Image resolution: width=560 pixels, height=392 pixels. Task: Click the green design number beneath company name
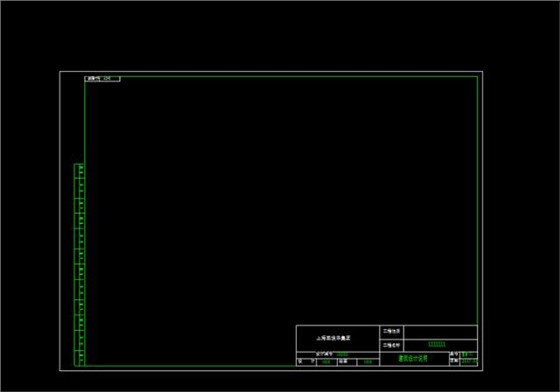pos(342,355)
